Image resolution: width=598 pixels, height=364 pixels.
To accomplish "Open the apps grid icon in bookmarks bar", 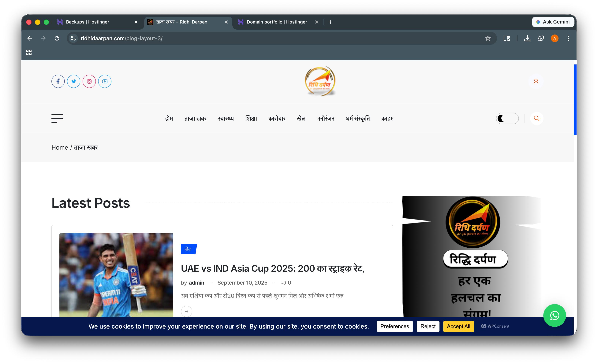I will (x=29, y=52).
